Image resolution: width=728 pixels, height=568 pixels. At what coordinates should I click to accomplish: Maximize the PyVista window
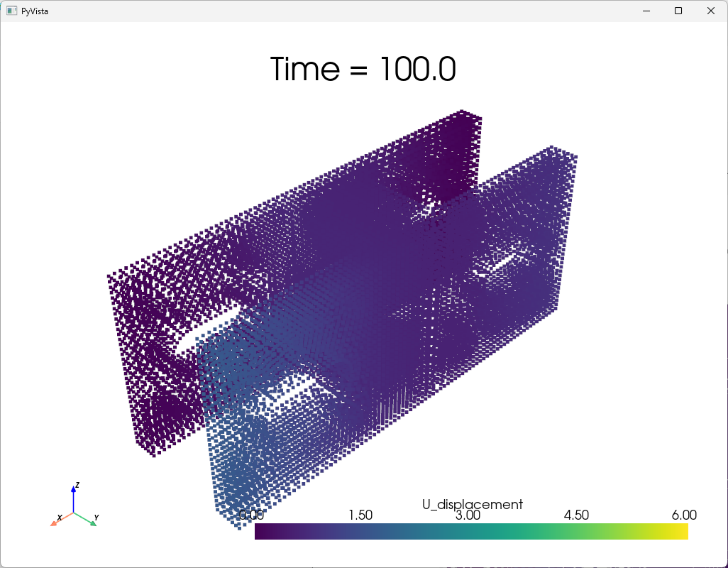pyautogui.click(x=678, y=11)
